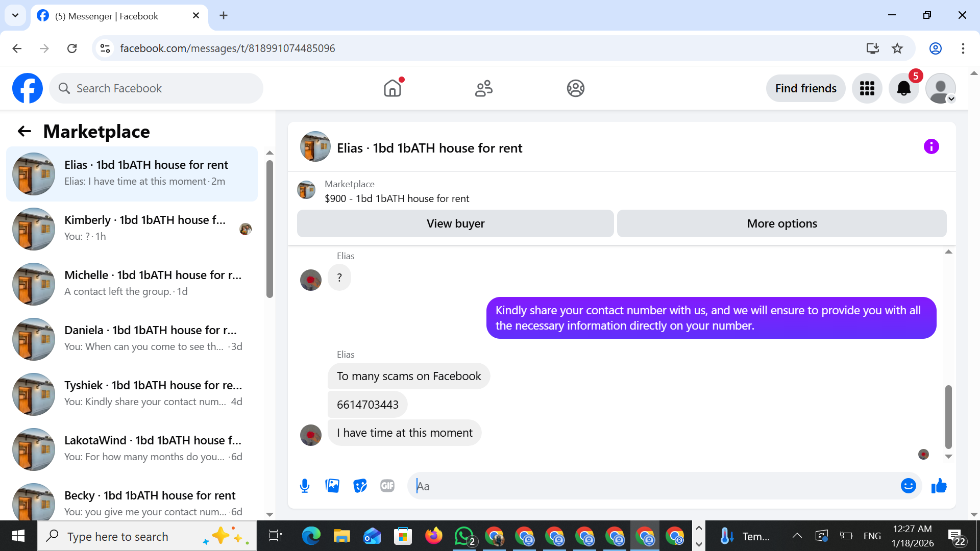
Task: Click the conversation list scrollbar
Action: 269,230
